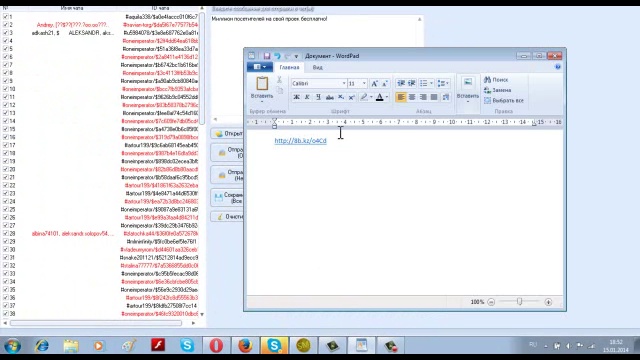
Task: Click the volume icon in system tray
Action: click(x=568, y=346)
